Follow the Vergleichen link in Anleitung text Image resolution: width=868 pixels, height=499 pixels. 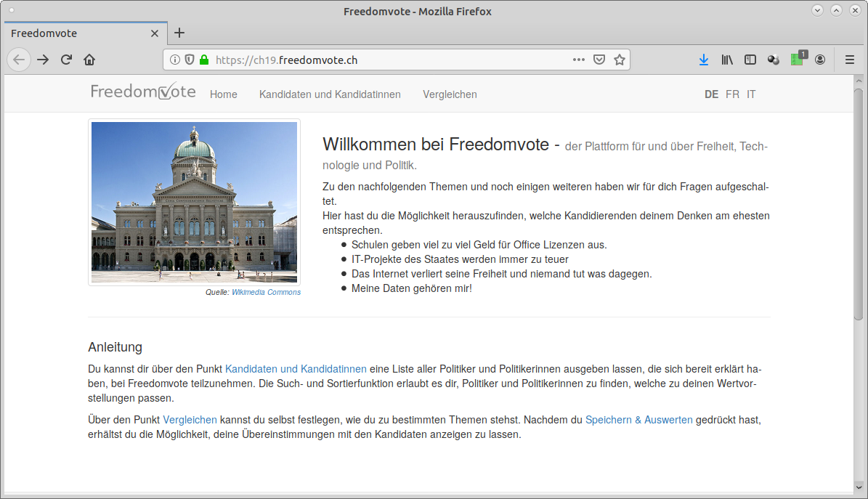[x=190, y=420]
